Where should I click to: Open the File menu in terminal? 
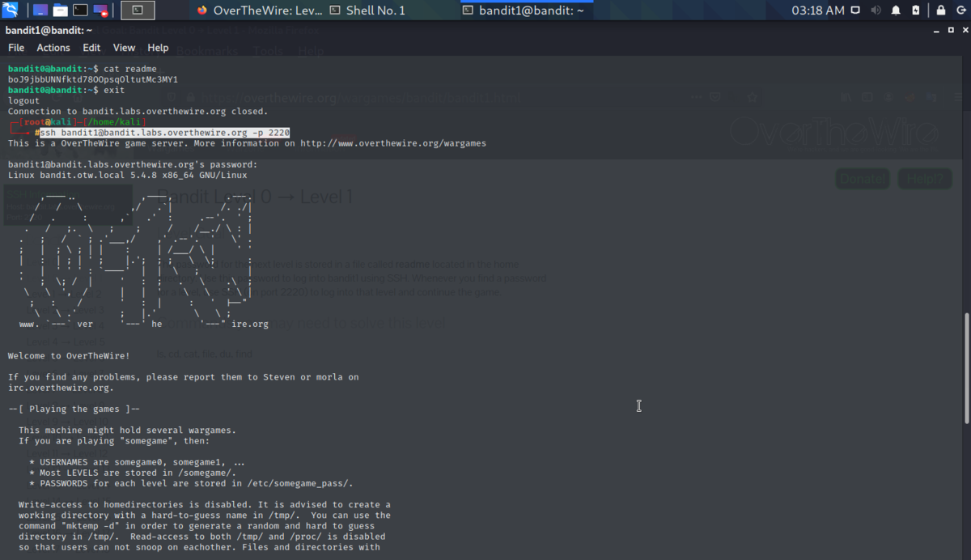coord(16,48)
